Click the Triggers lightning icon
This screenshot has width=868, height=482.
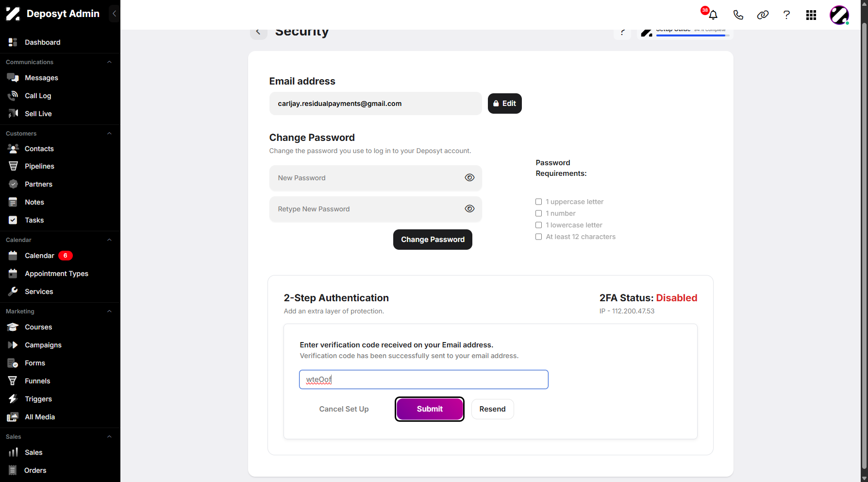[13, 399]
